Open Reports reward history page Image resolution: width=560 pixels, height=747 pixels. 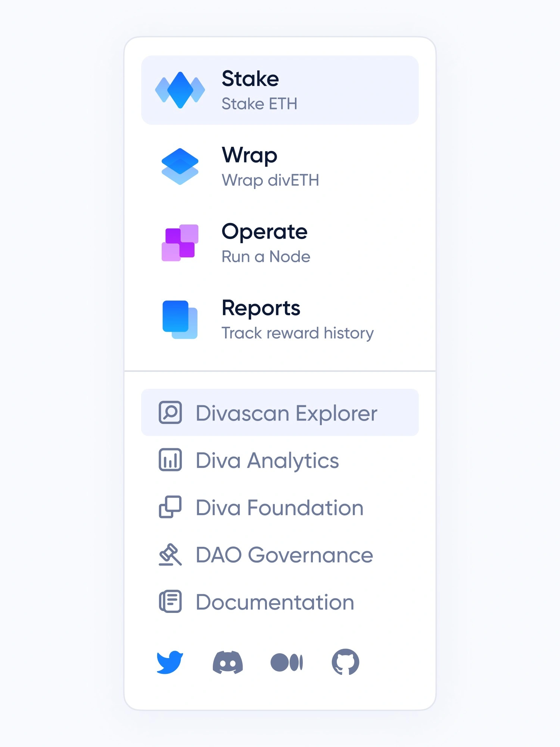pos(297,320)
